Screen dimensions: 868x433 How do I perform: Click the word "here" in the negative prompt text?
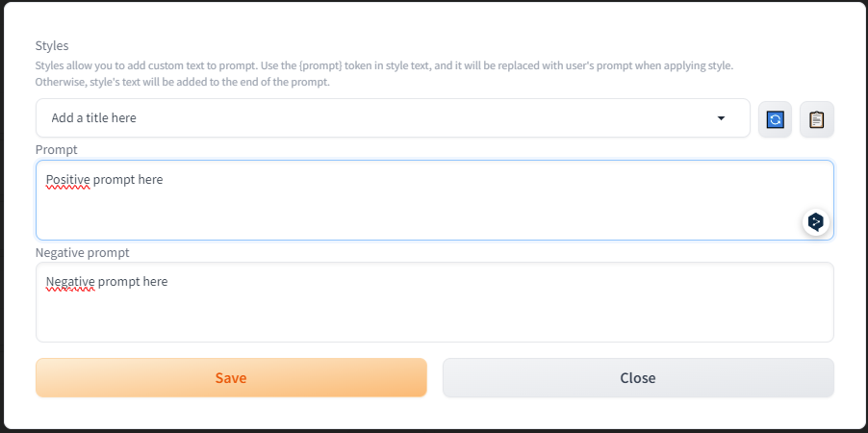[154, 282]
